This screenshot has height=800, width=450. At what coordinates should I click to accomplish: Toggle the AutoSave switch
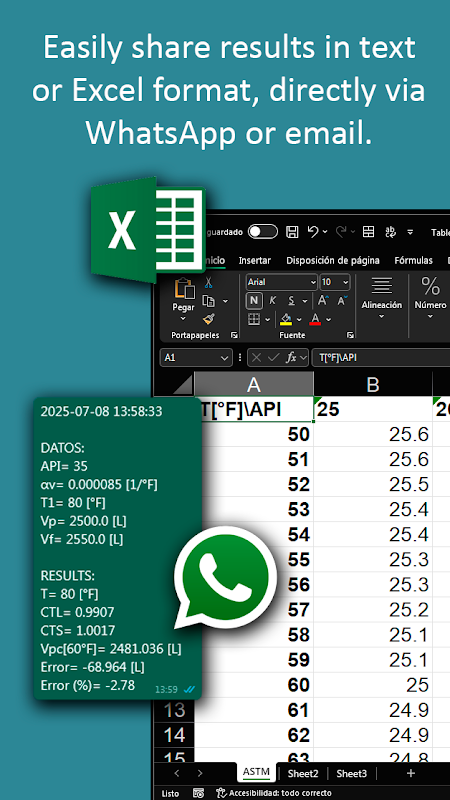(263, 232)
